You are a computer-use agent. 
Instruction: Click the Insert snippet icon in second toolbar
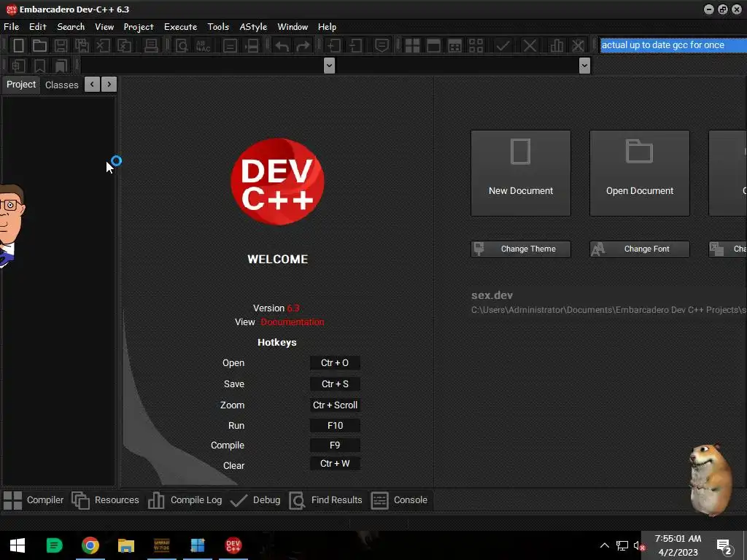point(18,66)
